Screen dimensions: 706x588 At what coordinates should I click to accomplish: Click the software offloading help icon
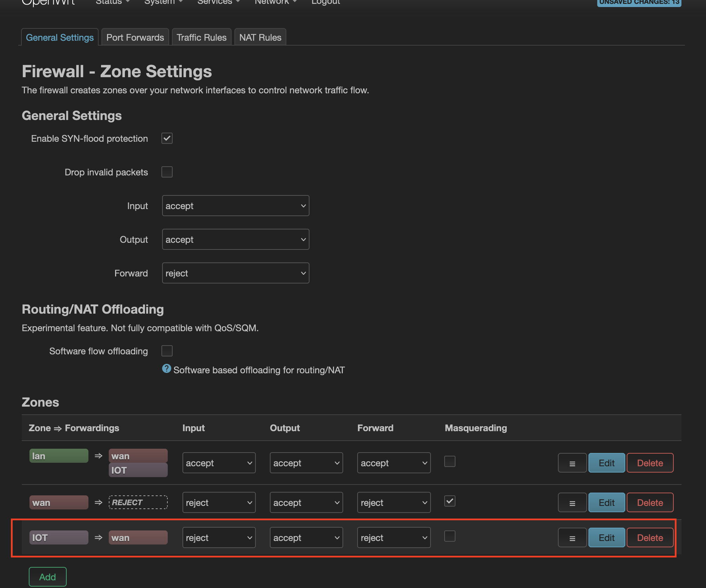tap(166, 369)
